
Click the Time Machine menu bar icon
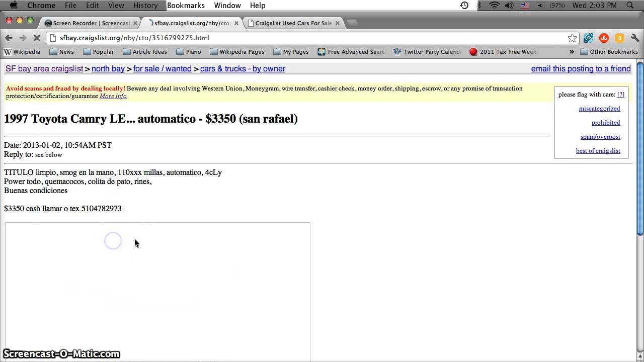(x=464, y=5)
